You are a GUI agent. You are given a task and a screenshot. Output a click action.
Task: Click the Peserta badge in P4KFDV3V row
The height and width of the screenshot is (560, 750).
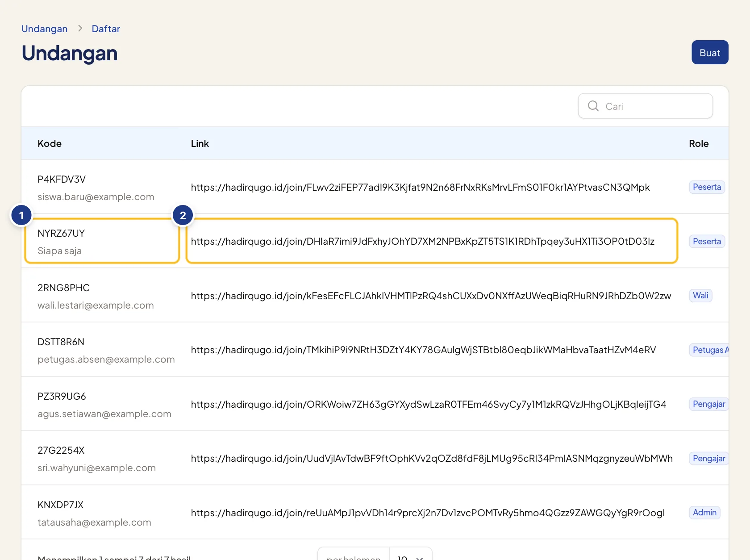(x=707, y=187)
